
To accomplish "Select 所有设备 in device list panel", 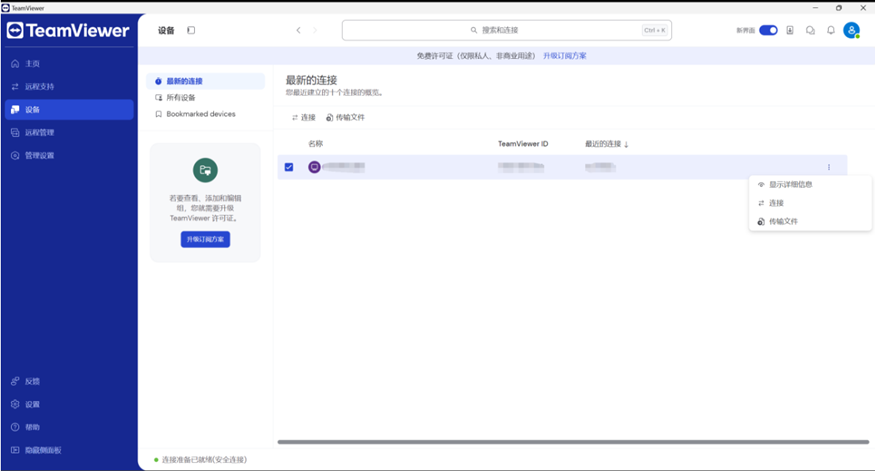I will (205, 98).
